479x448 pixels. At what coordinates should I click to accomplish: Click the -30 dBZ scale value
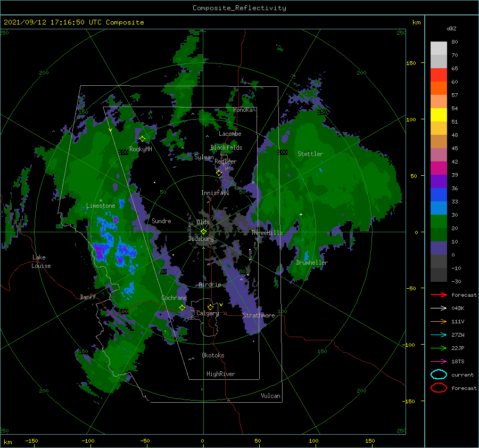click(456, 281)
